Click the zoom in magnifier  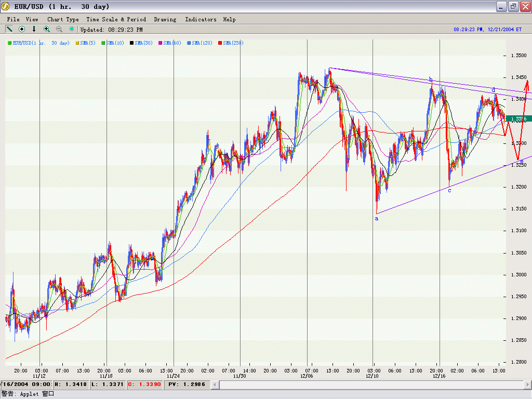(x=47, y=30)
